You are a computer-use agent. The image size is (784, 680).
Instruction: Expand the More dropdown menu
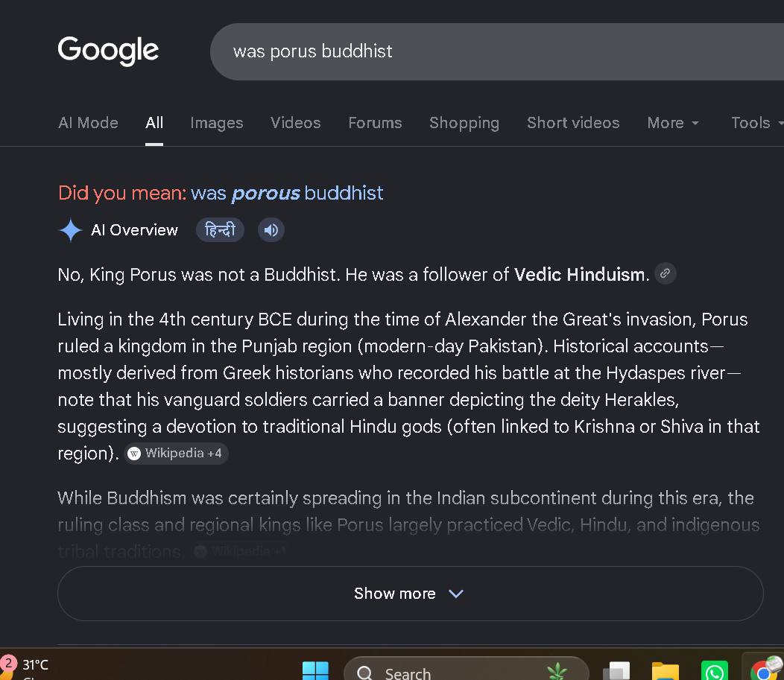tap(672, 122)
